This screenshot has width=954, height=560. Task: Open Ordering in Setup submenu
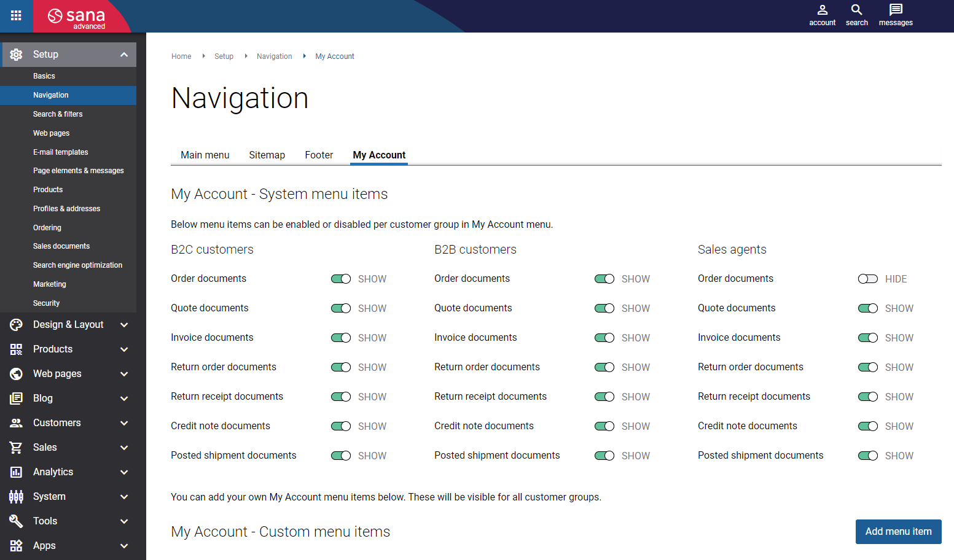pyautogui.click(x=68, y=228)
